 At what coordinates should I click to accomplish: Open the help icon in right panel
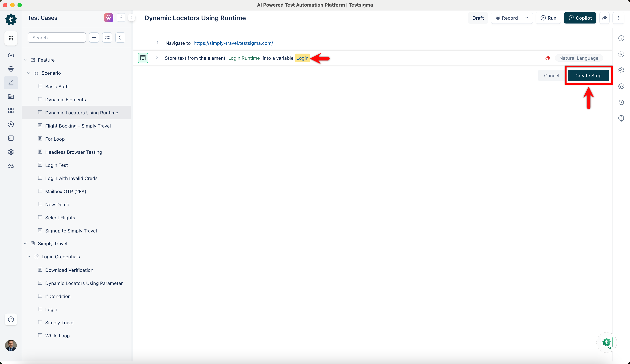[621, 118]
